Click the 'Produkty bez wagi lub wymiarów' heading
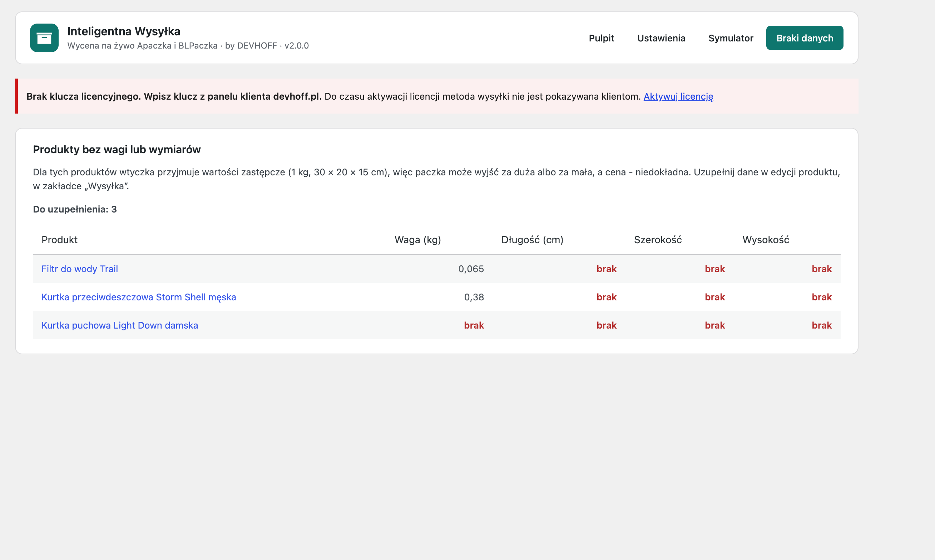This screenshot has width=935, height=560. point(117,149)
